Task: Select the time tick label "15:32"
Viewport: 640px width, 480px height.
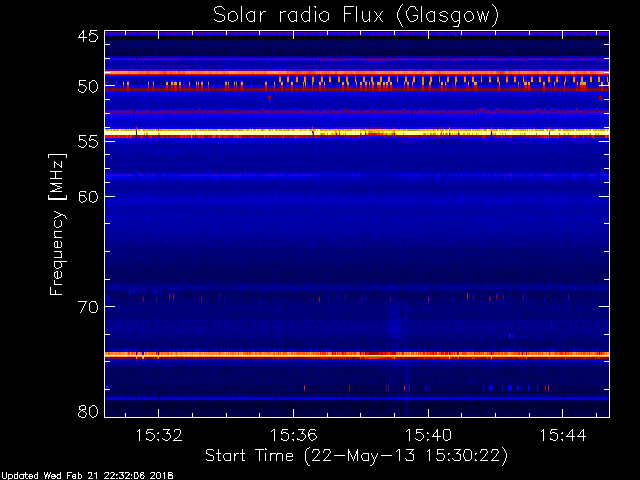Action: [x=158, y=435]
